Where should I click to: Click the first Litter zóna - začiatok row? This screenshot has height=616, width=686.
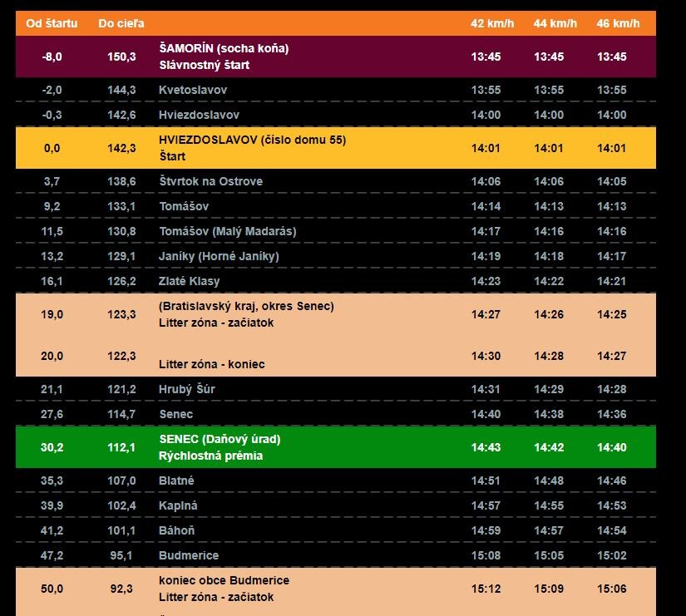point(245,314)
